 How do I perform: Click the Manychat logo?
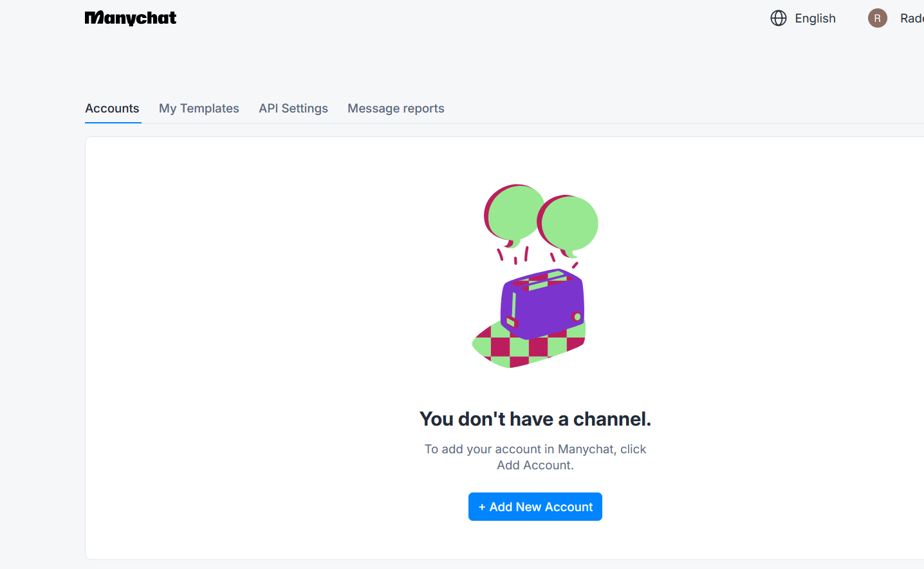(x=131, y=18)
